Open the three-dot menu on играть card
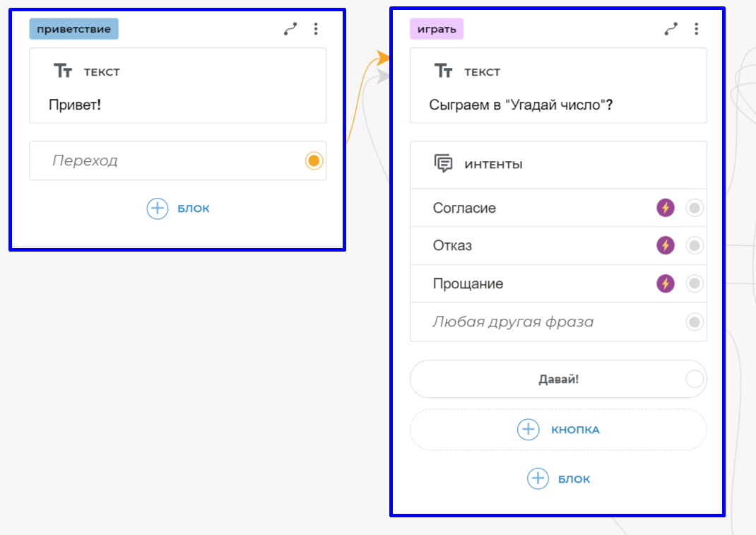Screen dimensions: 756x535 pos(697,29)
